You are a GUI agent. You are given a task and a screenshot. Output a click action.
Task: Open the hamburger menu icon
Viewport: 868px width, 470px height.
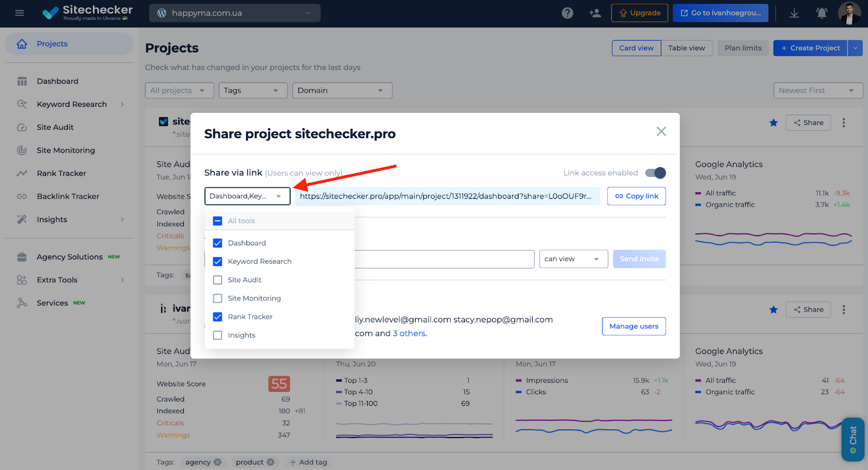[x=20, y=13]
